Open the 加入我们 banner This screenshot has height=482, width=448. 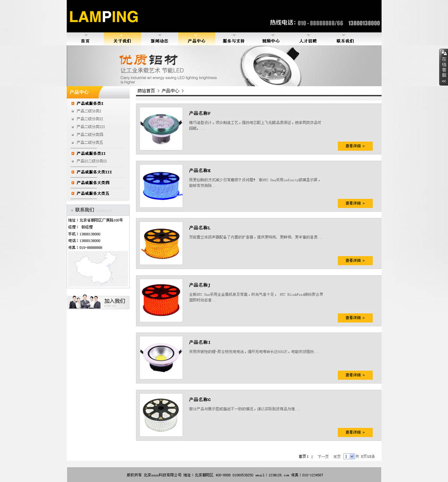point(98,302)
